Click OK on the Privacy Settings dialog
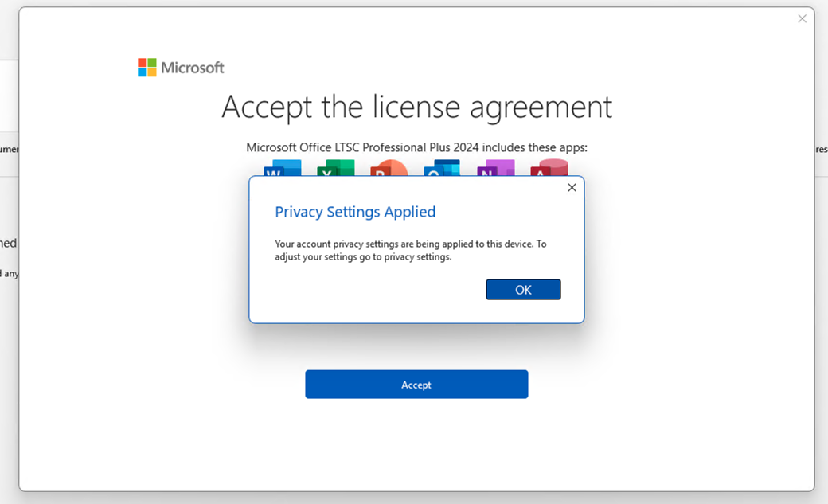Viewport: 828px width, 504px height. click(x=523, y=289)
